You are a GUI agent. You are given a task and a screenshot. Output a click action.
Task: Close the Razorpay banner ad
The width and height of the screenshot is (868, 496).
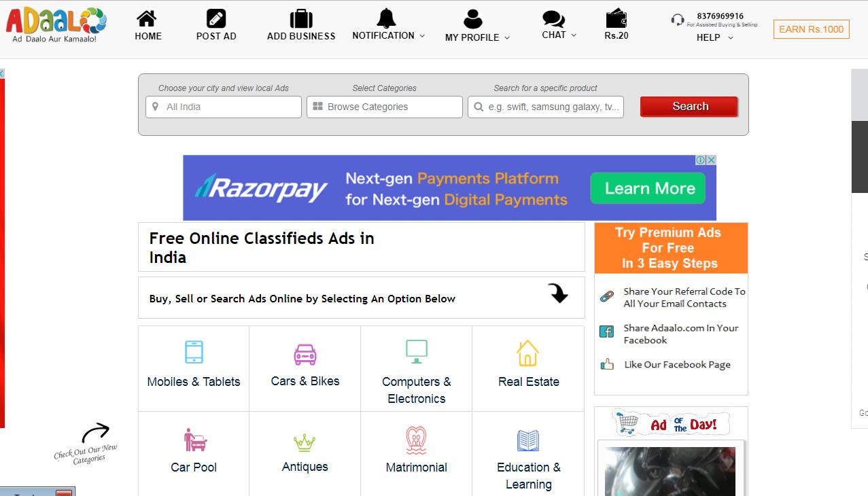click(711, 160)
